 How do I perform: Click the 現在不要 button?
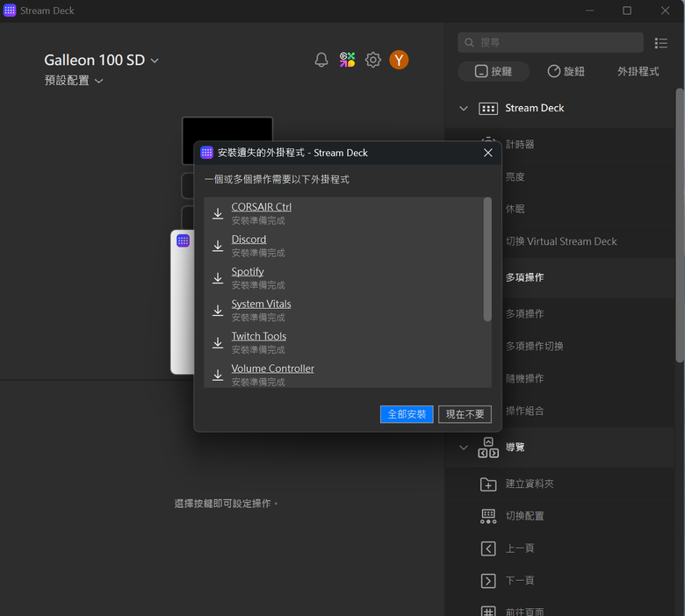[x=465, y=414]
